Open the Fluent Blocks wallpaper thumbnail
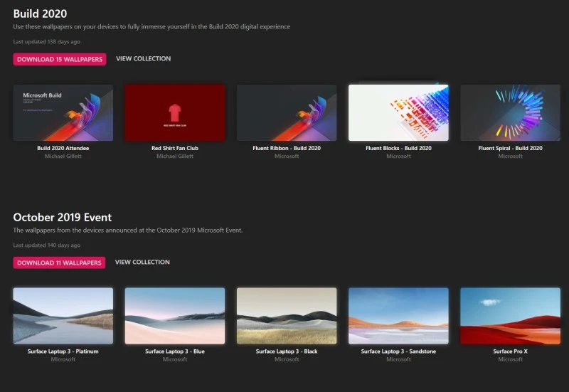 (x=398, y=112)
